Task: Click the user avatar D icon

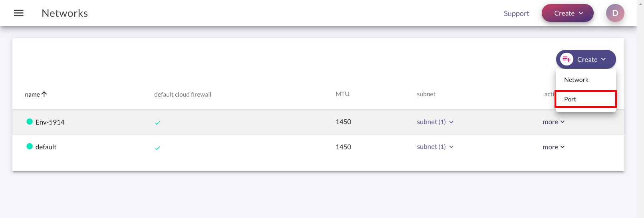Action: tap(615, 13)
